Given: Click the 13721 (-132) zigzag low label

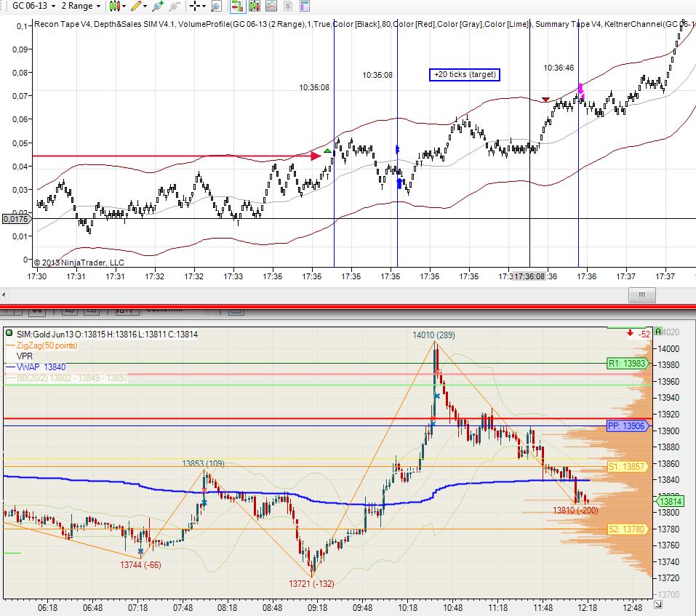Looking at the screenshot, I should click(x=311, y=583).
